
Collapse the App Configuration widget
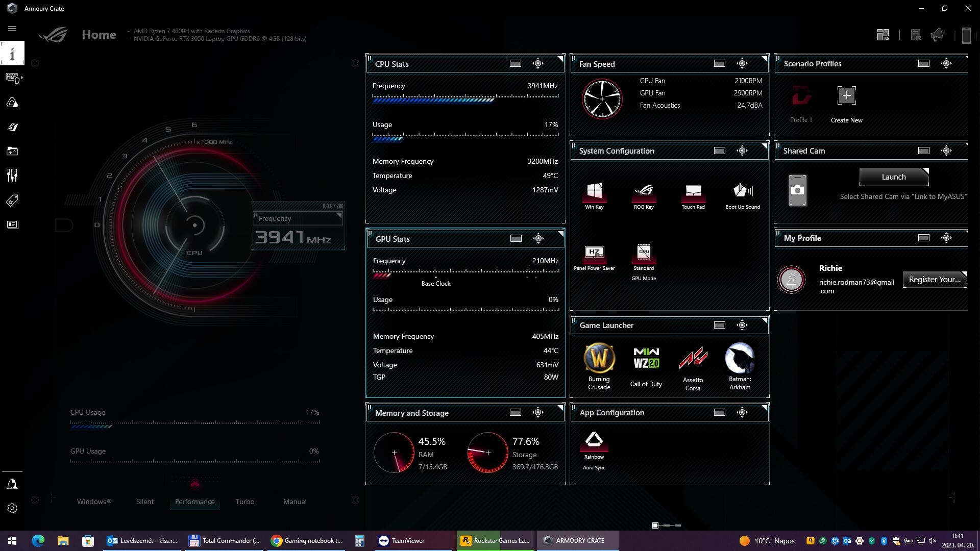tap(720, 413)
